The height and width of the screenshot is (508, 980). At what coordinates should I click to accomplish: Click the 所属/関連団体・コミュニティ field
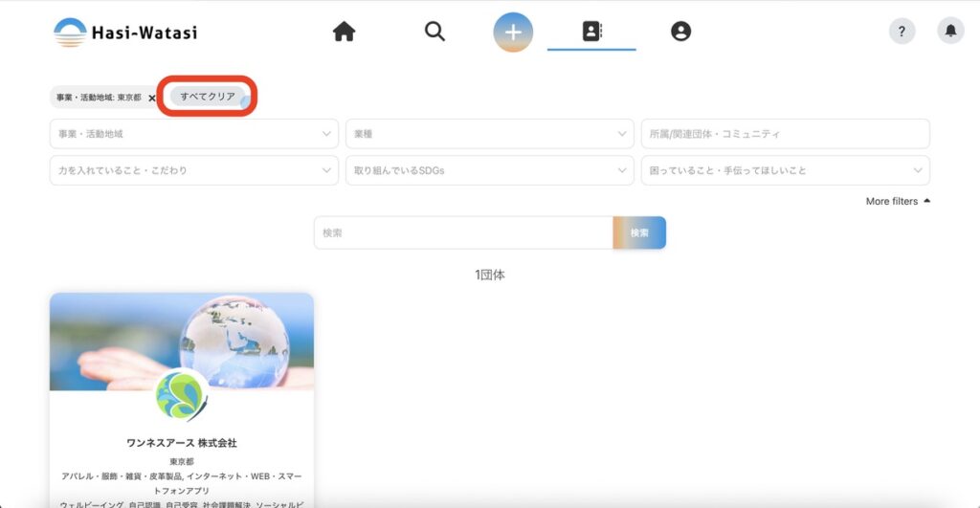pyautogui.click(x=785, y=134)
